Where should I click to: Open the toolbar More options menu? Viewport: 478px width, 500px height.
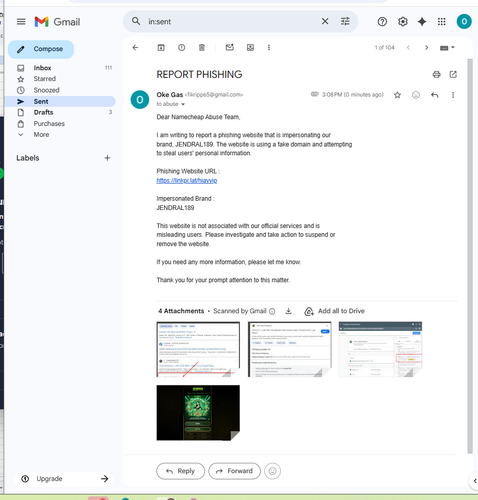coord(269,48)
